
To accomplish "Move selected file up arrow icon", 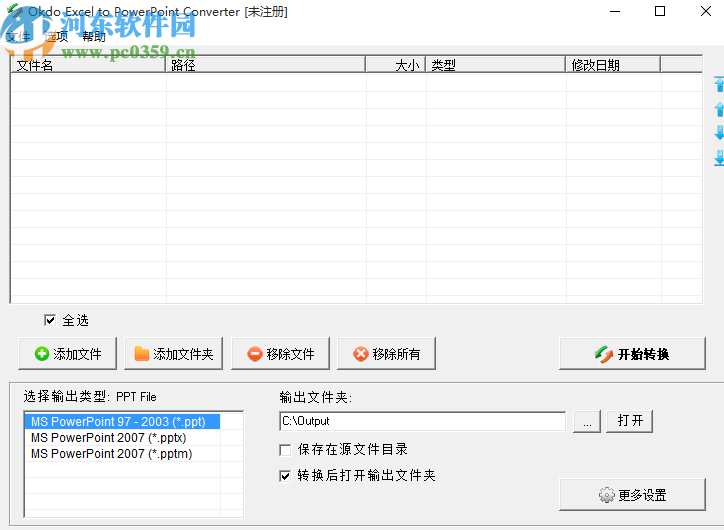I will 719,109.
